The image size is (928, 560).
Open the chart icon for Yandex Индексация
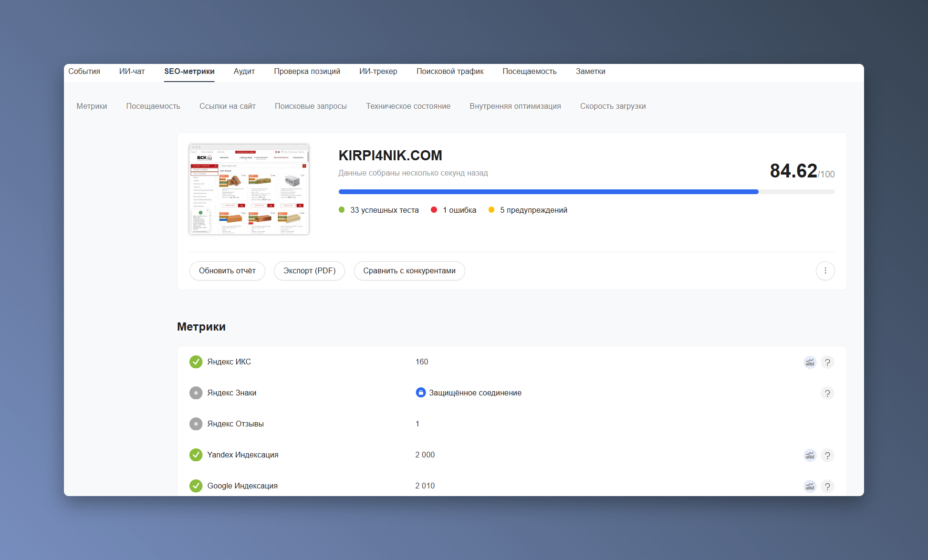coord(810,455)
